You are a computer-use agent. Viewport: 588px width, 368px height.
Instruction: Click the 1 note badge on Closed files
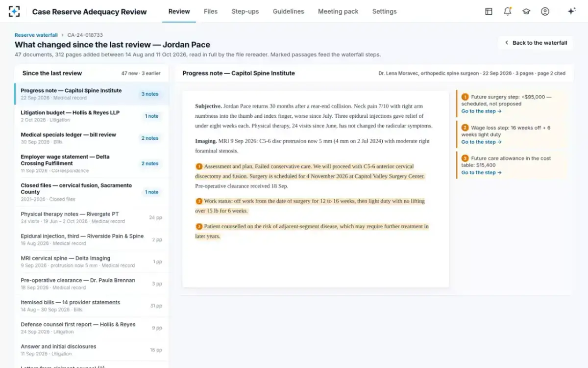pyautogui.click(x=151, y=192)
